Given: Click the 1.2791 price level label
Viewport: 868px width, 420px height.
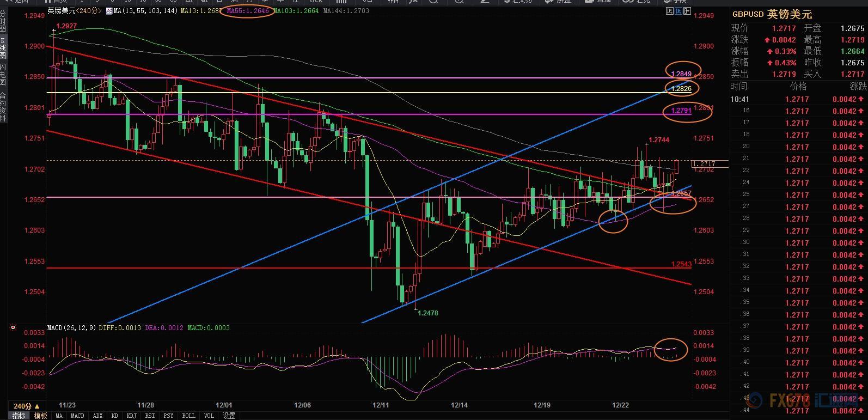Looking at the screenshot, I should [x=681, y=111].
